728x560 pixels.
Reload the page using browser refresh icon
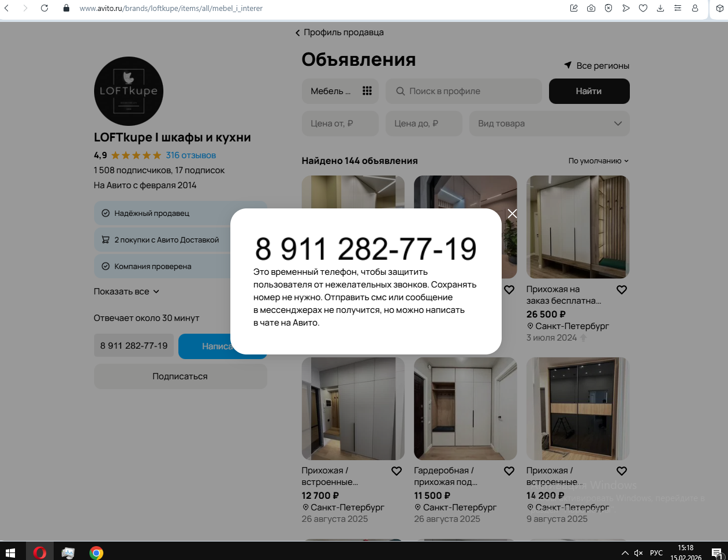(x=44, y=8)
